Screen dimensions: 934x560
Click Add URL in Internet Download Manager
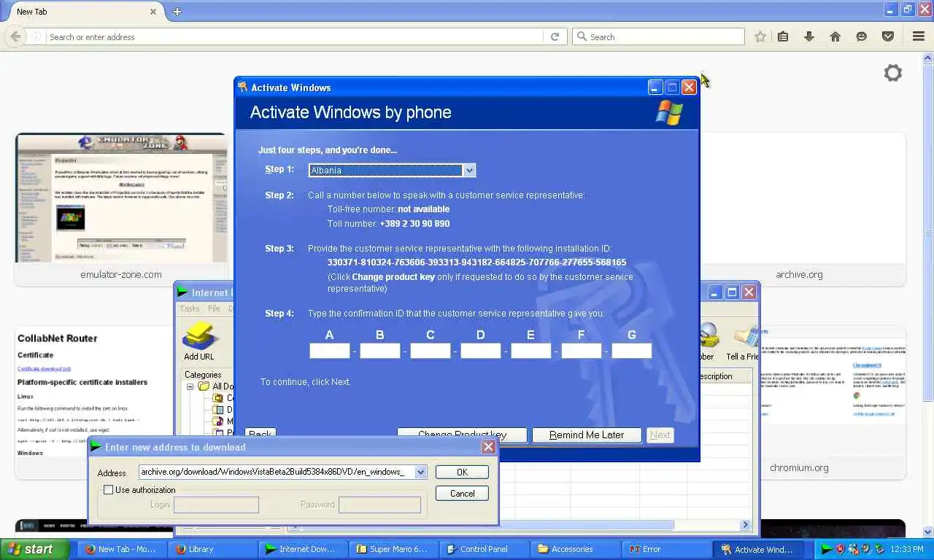pos(198,342)
